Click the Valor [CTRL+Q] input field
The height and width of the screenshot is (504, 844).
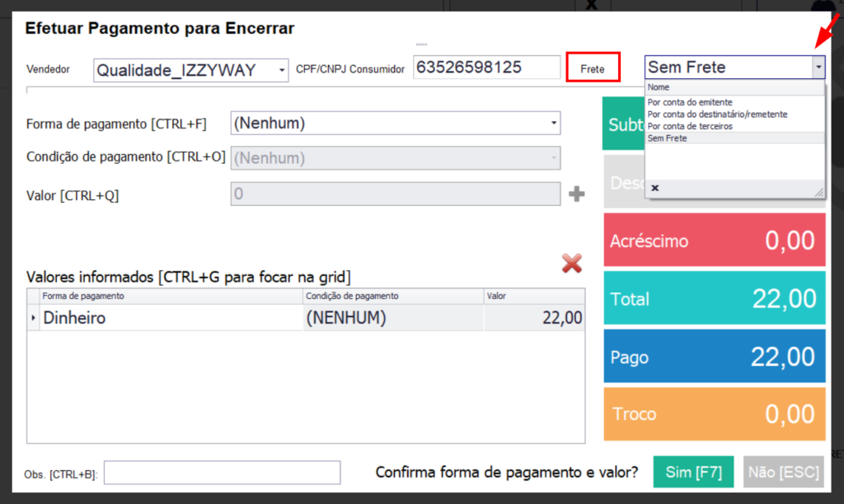396,194
